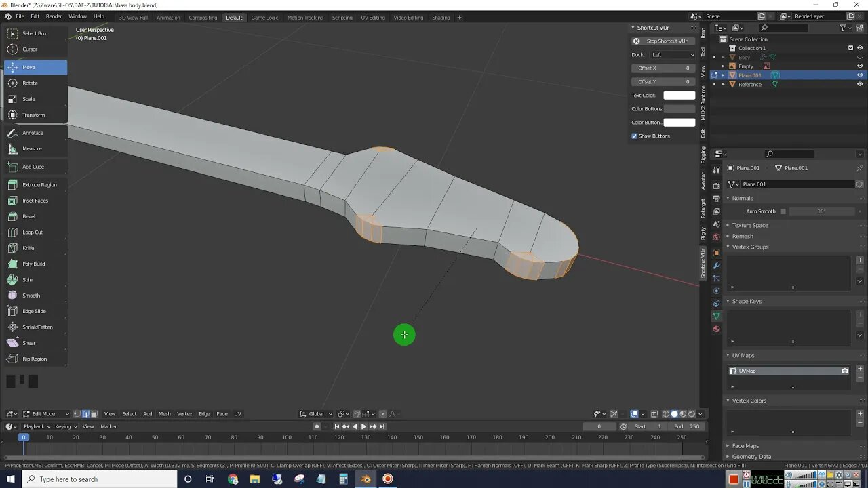
Task: Open the Material properties tab
Action: point(716,329)
